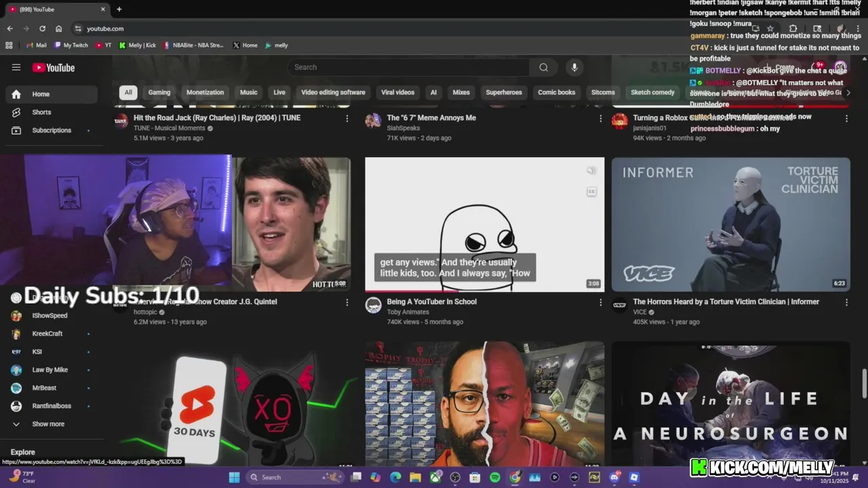Open the janisjanis01 channel avatar

click(x=619, y=121)
